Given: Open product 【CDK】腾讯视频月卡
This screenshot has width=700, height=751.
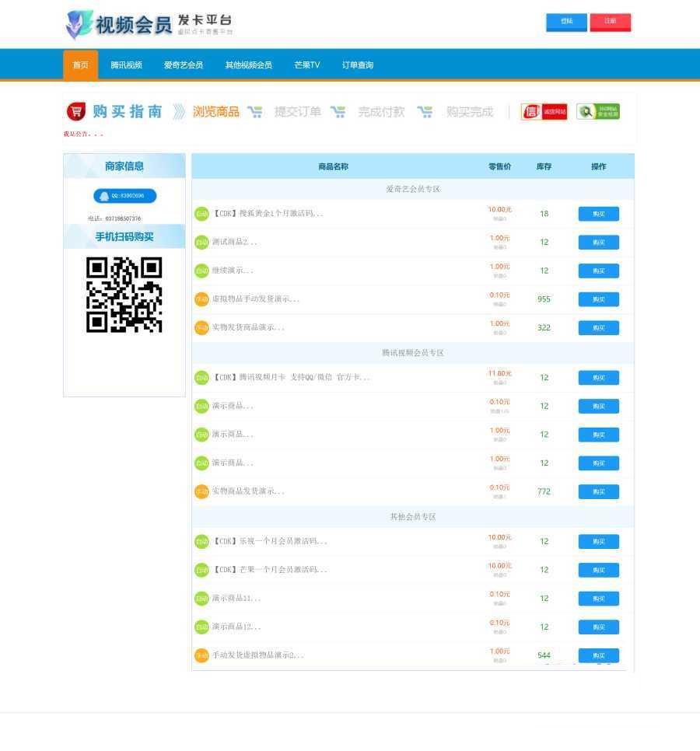Looking at the screenshot, I should click(292, 377).
